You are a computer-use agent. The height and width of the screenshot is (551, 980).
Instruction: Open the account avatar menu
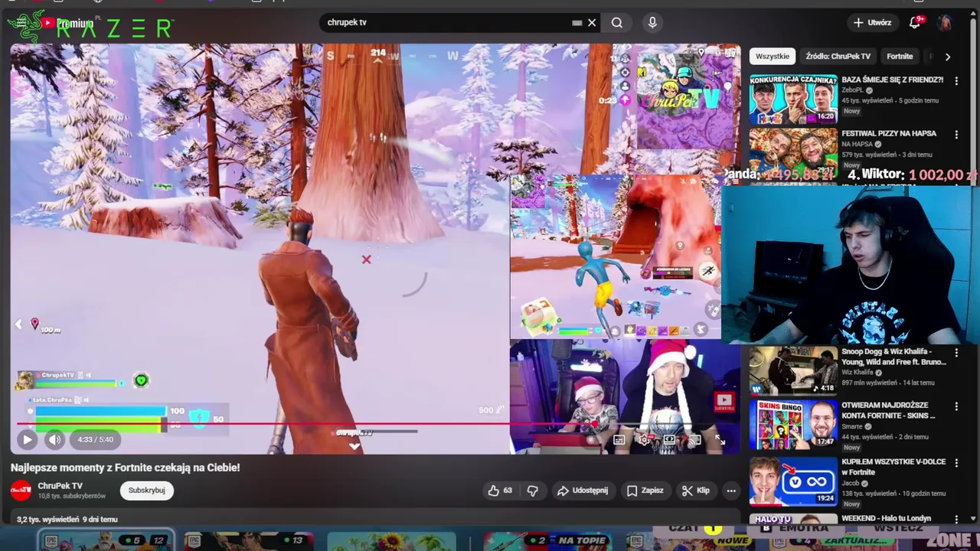945,23
